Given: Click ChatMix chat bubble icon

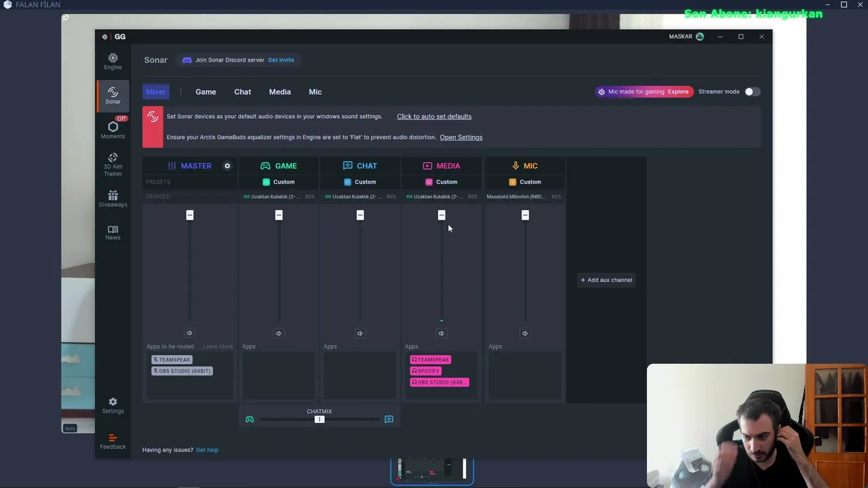Looking at the screenshot, I should (389, 420).
